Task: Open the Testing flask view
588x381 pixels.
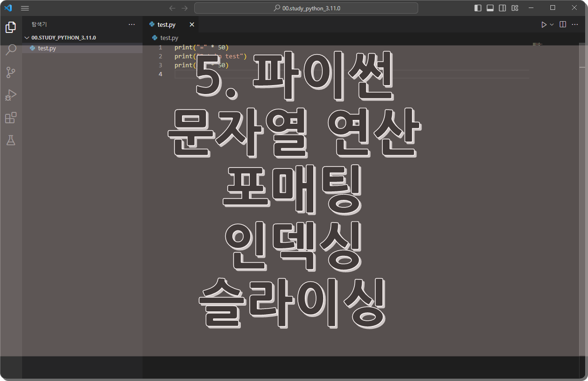Action: tap(10, 140)
